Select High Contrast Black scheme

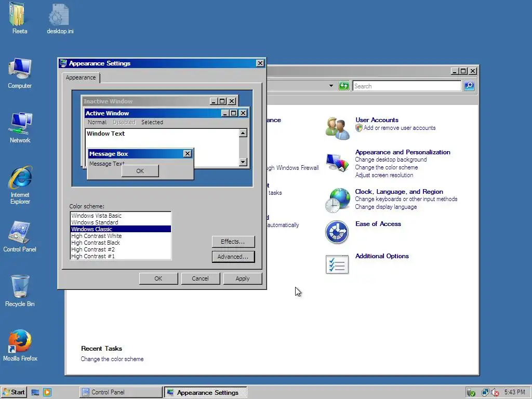121,243
